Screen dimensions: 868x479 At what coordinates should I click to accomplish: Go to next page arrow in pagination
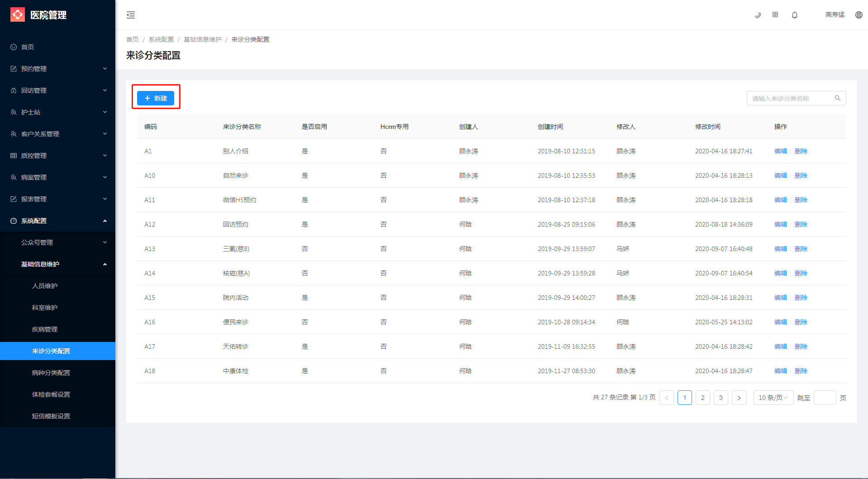click(x=739, y=398)
